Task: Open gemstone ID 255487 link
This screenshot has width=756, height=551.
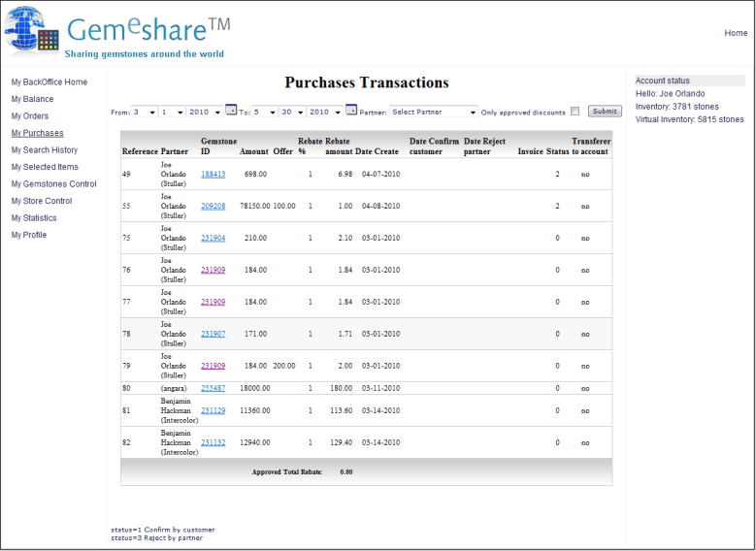Action: click(x=213, y=388)
